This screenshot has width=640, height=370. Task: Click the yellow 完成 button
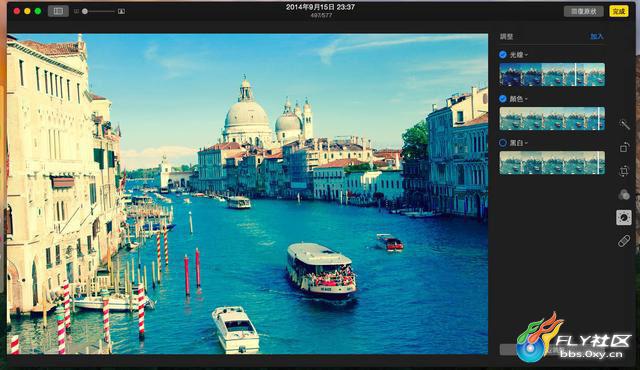tap(619, 11)
